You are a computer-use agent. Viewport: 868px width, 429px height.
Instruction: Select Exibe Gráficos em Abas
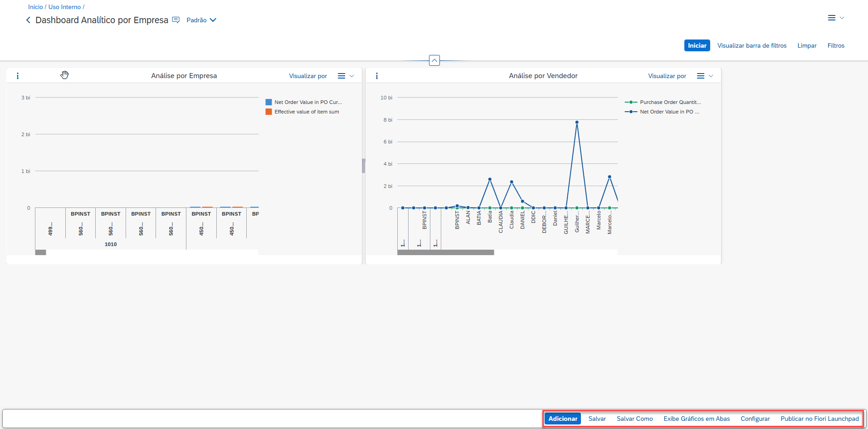pos(697,419)
